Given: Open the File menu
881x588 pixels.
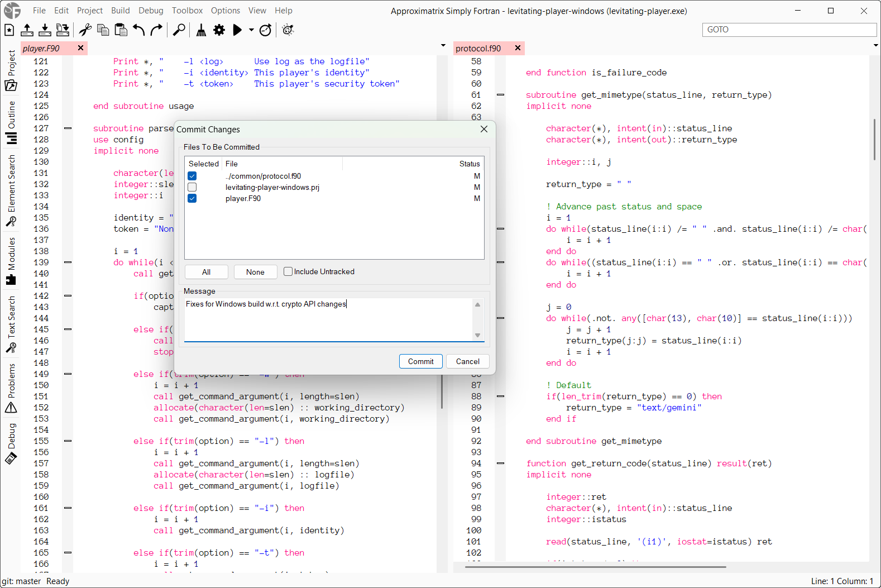Looking at the screenshot, I should coord(39,11).
